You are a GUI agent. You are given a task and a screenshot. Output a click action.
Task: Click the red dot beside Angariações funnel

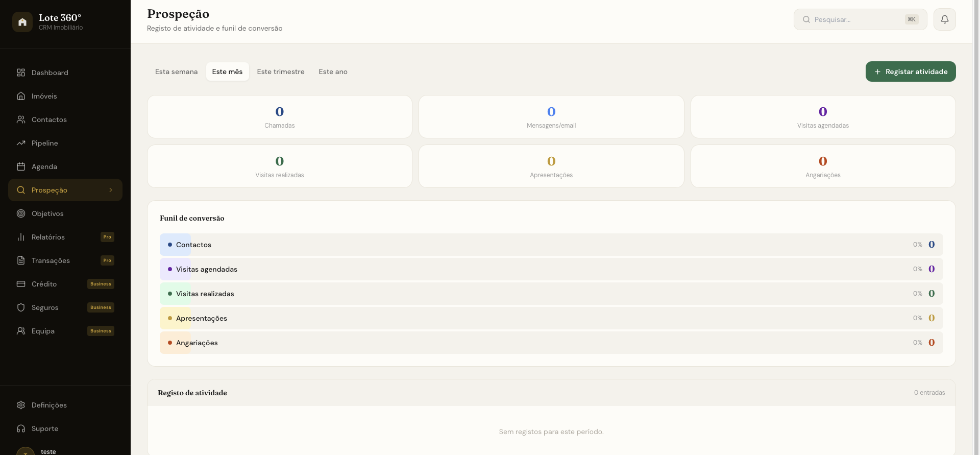(x=170, y=343)
